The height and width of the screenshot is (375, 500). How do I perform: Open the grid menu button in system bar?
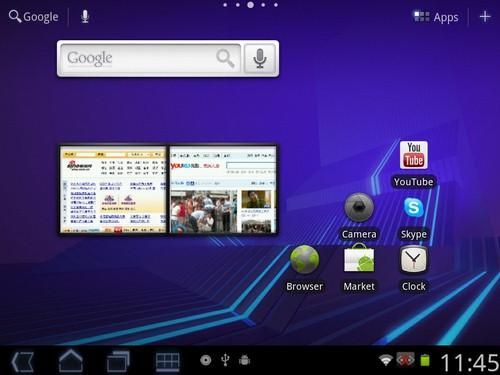tap(168, 361)
